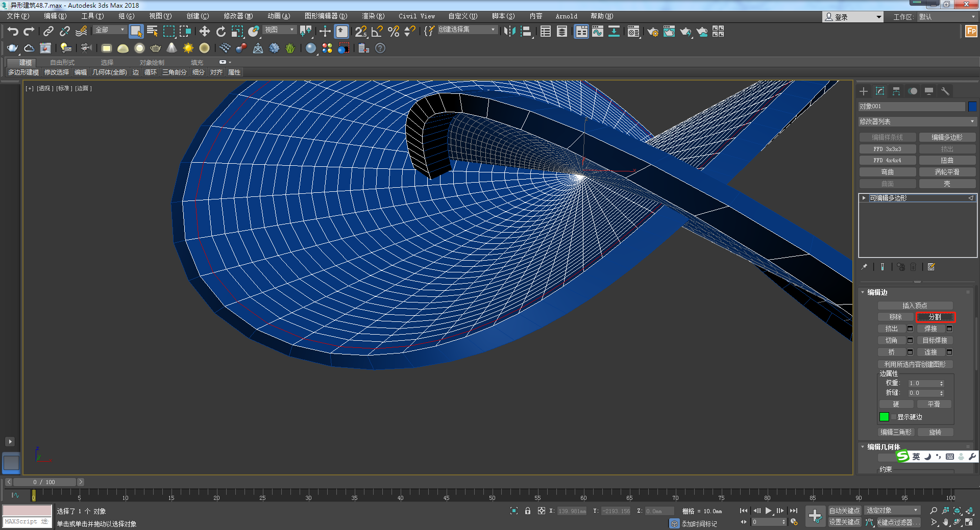Open the 全部 selection filter dropdown
The width and height of the screenshot is (980, 530).
(110, 30)
